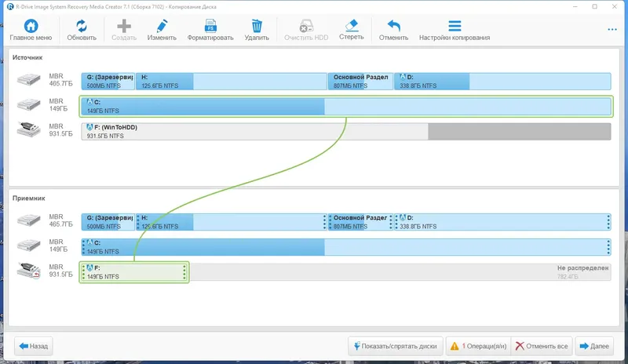Open Настройки копирования settings
628x364 pixels.
[x=455, y=30]
